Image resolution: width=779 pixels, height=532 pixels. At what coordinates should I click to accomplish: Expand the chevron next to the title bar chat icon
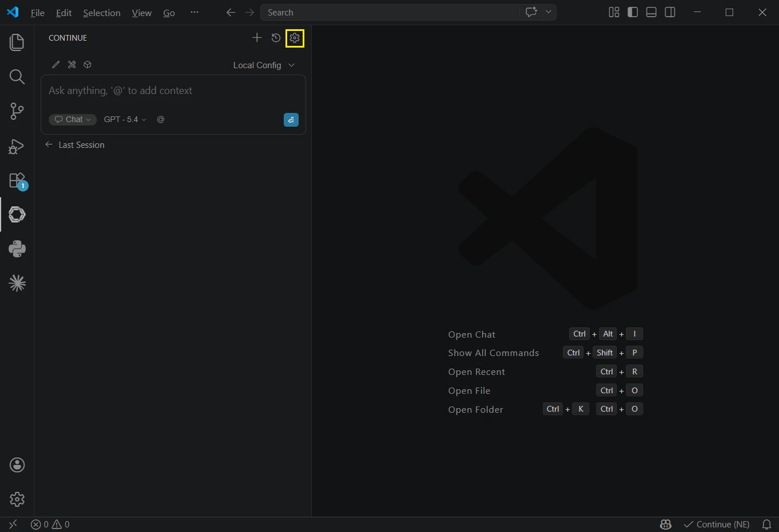coord(548,12)
